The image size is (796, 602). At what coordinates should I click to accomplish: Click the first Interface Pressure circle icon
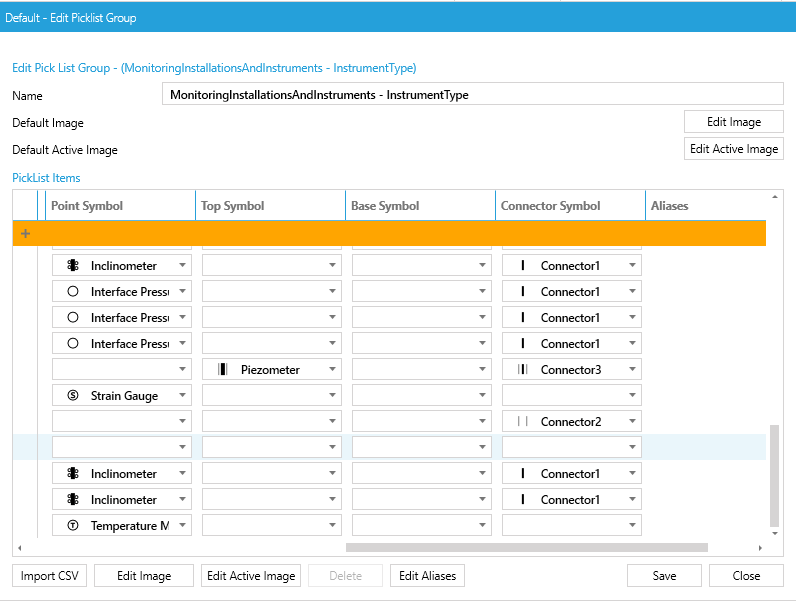(x=73, y=291)
